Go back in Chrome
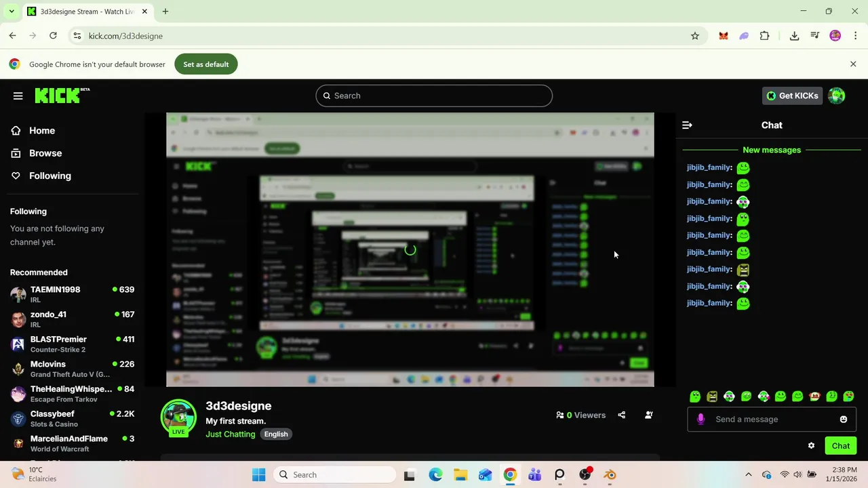This screenshot has height=488, width=868. [x=13, y=36]
